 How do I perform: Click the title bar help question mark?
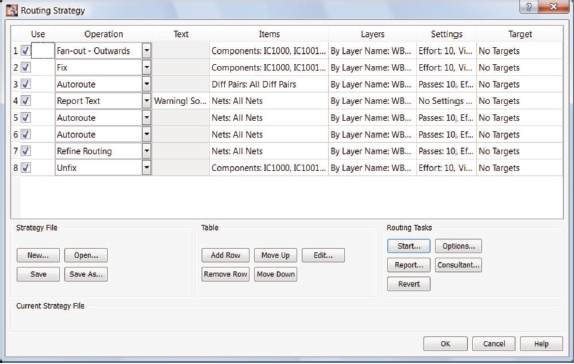tap(529, 7)
